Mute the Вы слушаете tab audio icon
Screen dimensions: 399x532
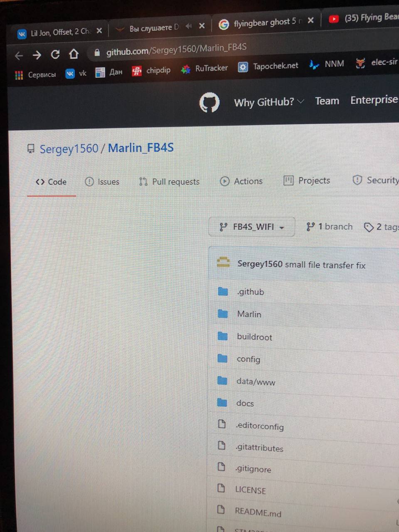189,26
